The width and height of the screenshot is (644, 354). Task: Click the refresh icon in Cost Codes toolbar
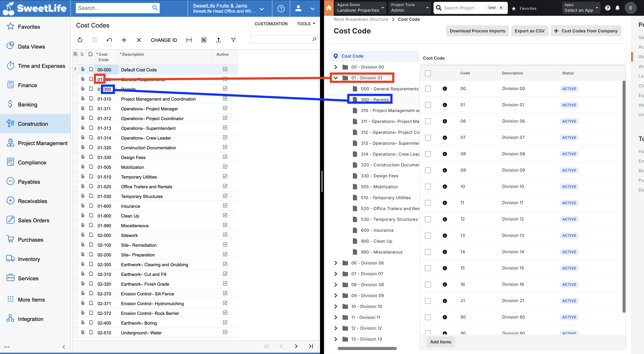coord(80,40)
